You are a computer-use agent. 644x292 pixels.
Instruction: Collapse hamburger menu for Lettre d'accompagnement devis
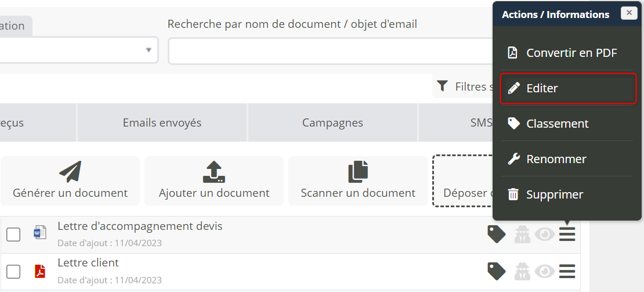tap(567, 234)
